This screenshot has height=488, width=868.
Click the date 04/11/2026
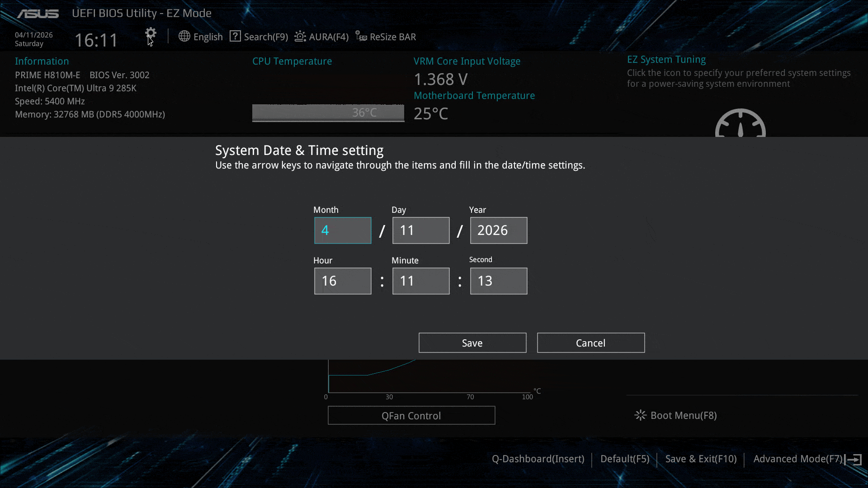coord(34,35)
